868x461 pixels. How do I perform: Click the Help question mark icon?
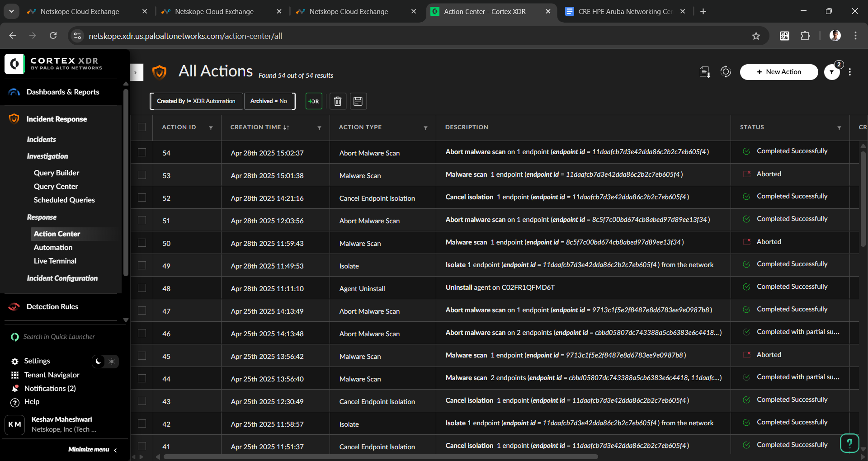coord(15,402)
